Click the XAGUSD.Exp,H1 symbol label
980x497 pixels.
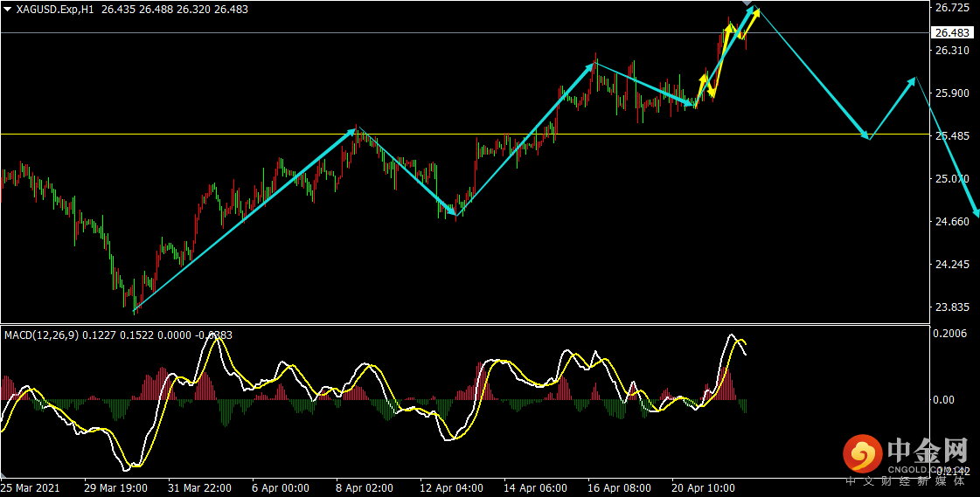click(55, 10)
